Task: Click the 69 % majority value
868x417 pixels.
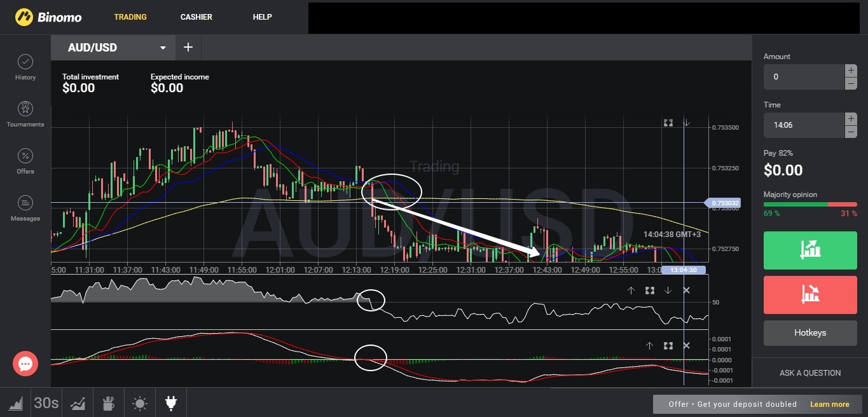Action: (771, 214)
